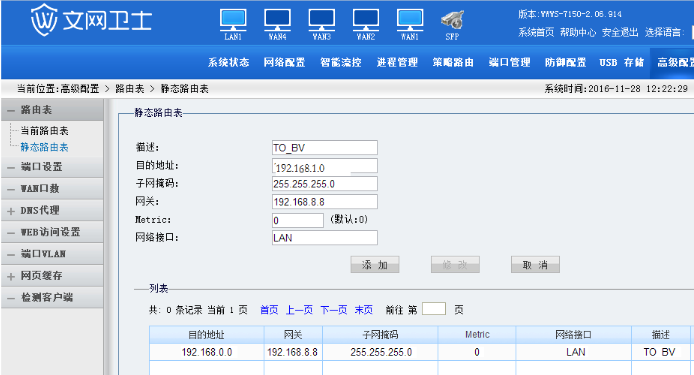Open the WAN口数 sidebar section
Screen dimensions: 694x375
coord(52,189)
